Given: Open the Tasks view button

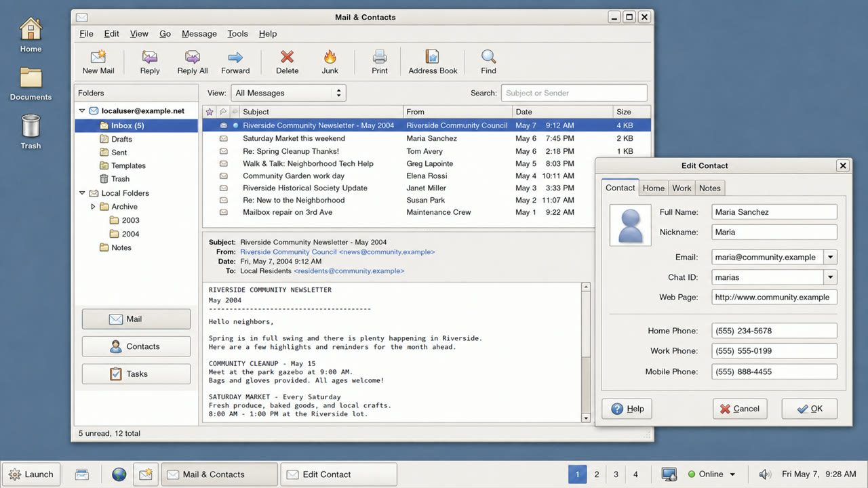Looking at the screenshot, I should pyautogui.click(x=136, y=373).
